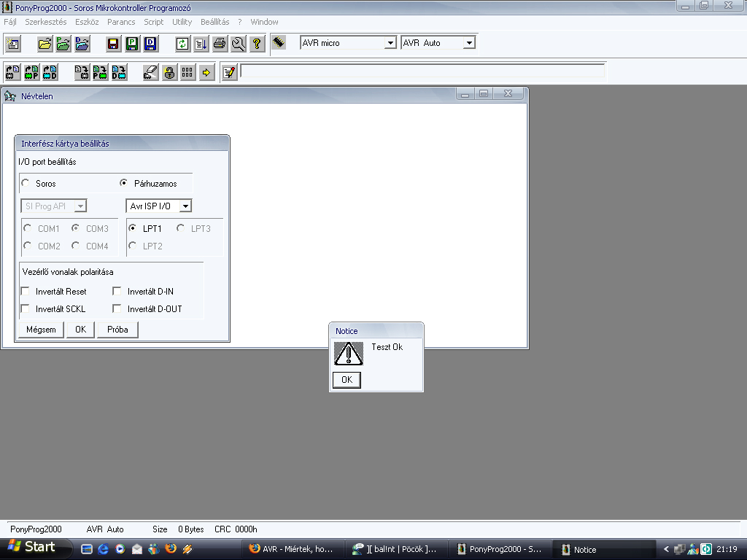Image resolution: width=747 pixels, height=560 pixels.
Task: Click the load script document arrow icon
Action: click(201, 44)
